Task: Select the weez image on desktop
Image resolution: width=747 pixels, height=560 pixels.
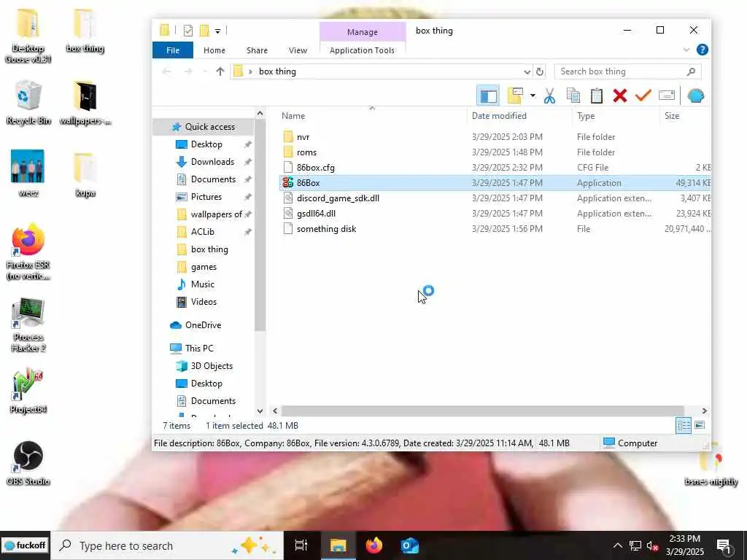Action: click(x=28, y=174)
